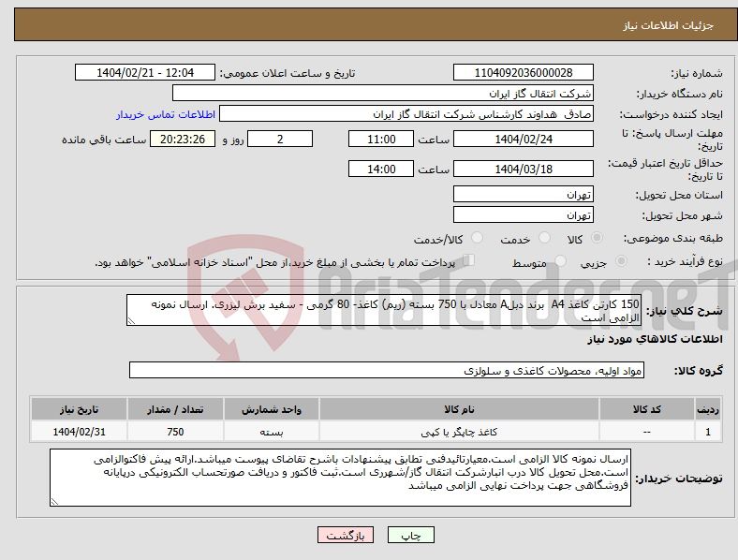Click the unit cell بسته
Viewport: 738px width, 560px height.
[272, 432]
